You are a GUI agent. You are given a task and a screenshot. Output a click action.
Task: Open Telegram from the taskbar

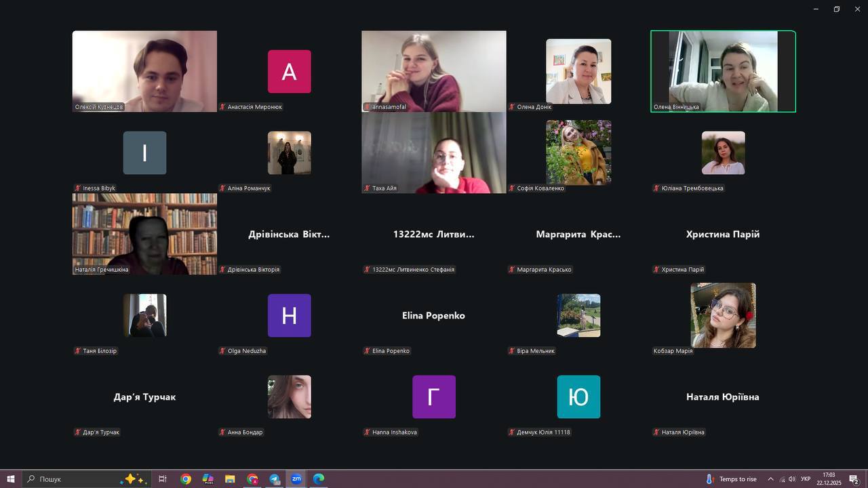pos(275,479)
